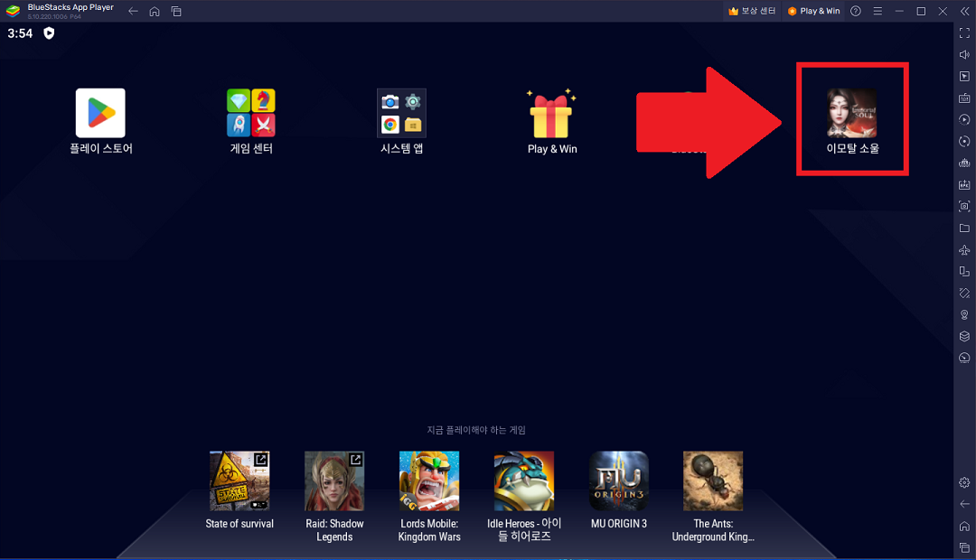Open the help question mark icon
This screenshot has width=976, height=560.
point(856,11)
